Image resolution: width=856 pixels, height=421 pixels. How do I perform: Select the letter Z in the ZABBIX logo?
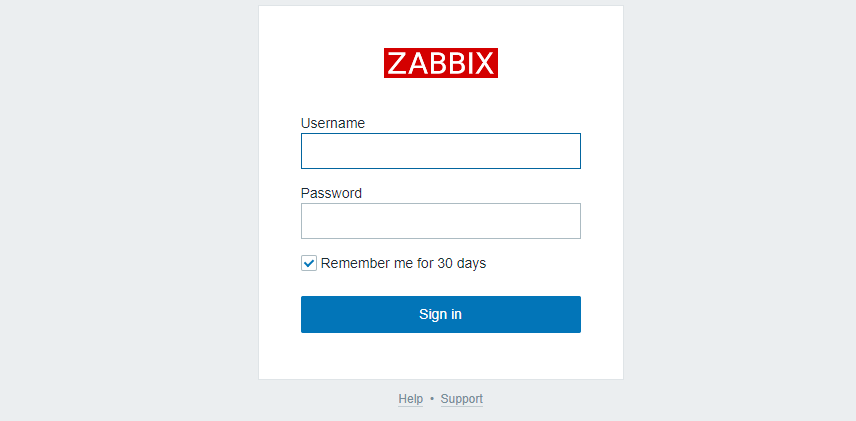(396, 64)
